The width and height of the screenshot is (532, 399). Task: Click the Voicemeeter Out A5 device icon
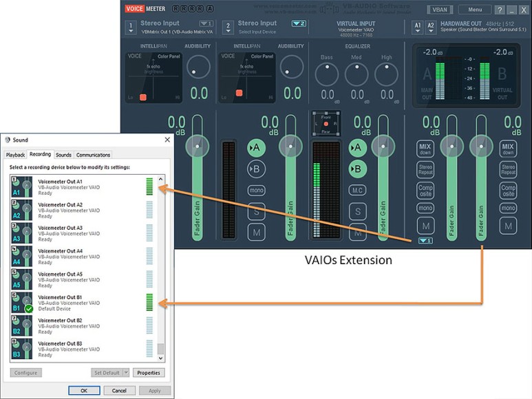coord(22,279)
